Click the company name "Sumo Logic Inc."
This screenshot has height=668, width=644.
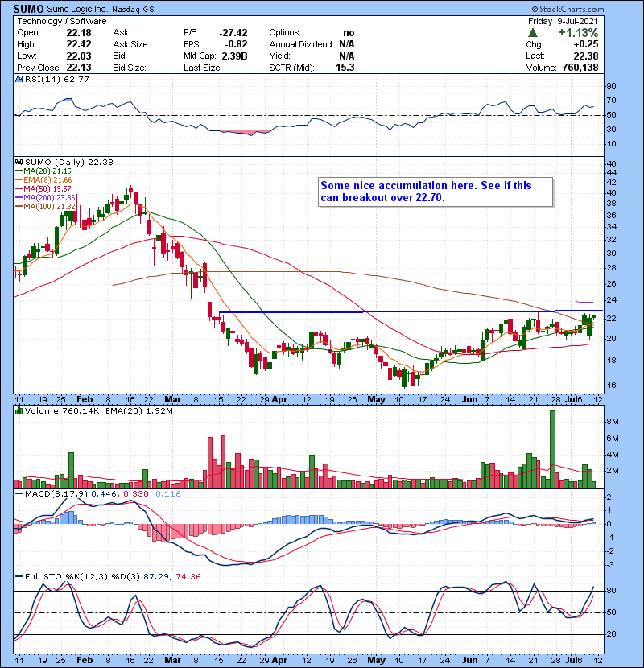[77, 9]
